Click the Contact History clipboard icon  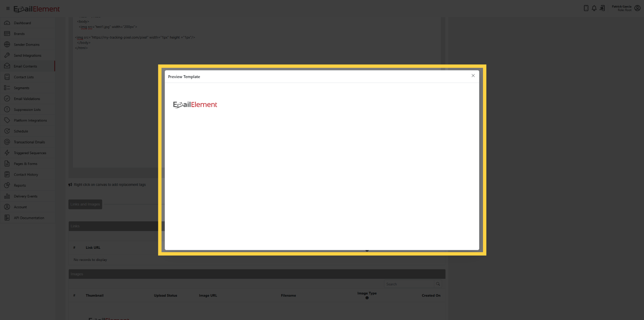point(7,174)
